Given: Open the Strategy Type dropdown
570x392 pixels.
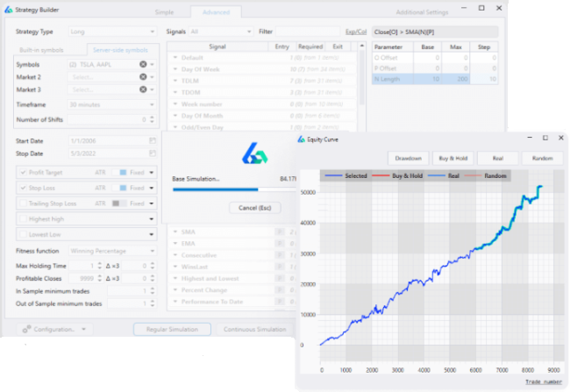Looking at the screenshot, I should click(113, 32).
